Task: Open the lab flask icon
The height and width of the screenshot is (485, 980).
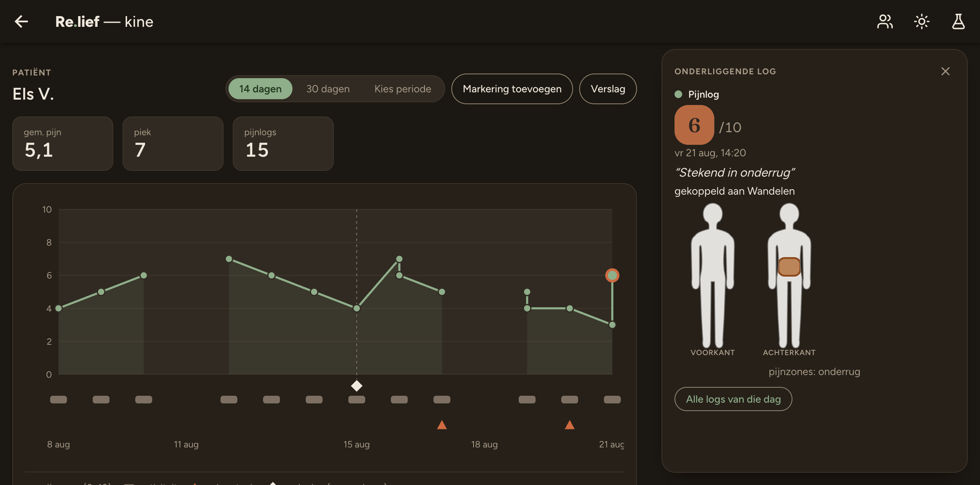Action: click(x=958, y=21)
